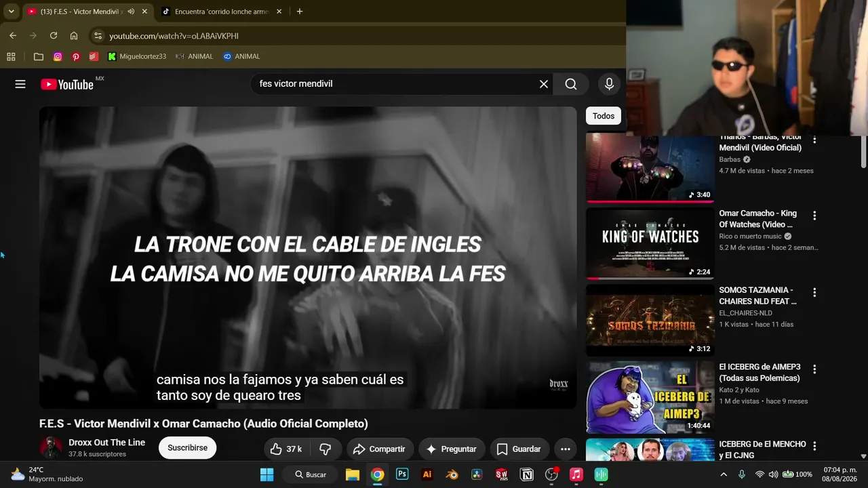868x488 pixels.
Task: Open the Omar Camacho - King Of Watches title
Action: [758, 219]
